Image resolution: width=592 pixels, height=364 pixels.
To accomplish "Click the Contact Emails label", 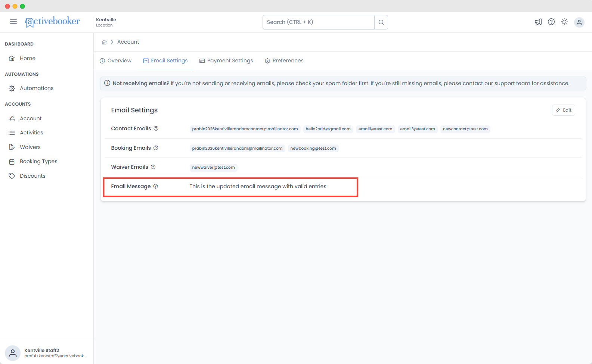I will point(131,128).
